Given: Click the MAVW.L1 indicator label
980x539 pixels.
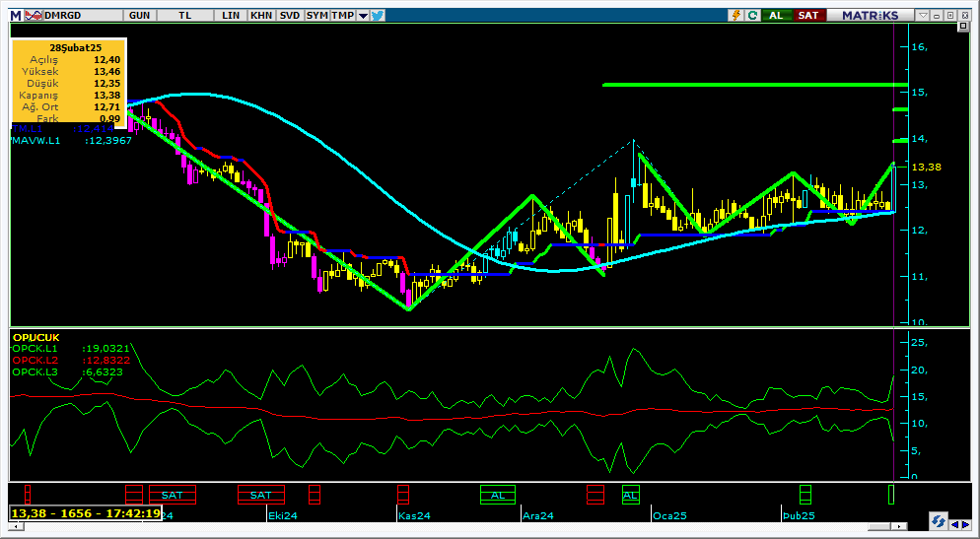Looking at the screenshot, I should (36, 141).
